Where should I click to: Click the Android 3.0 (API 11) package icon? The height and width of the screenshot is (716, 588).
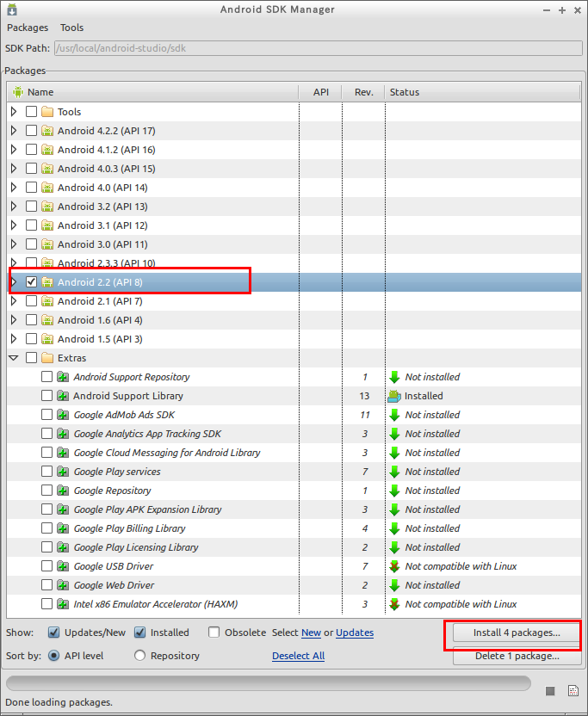pos(47,244)
